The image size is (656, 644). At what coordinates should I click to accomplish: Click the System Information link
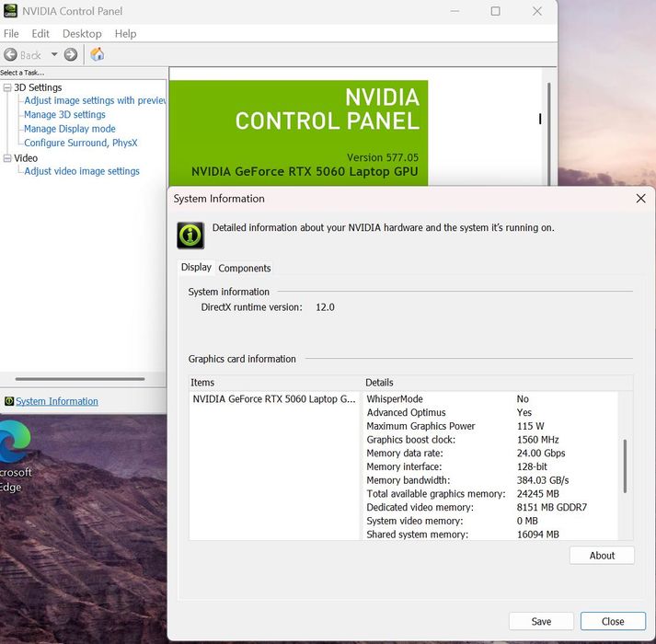pyautogui.click(x=57, y=401)
